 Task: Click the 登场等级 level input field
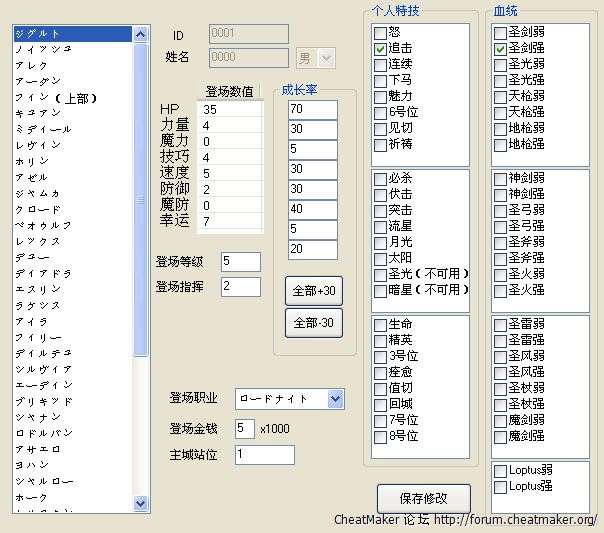click(x=240, y=262)
